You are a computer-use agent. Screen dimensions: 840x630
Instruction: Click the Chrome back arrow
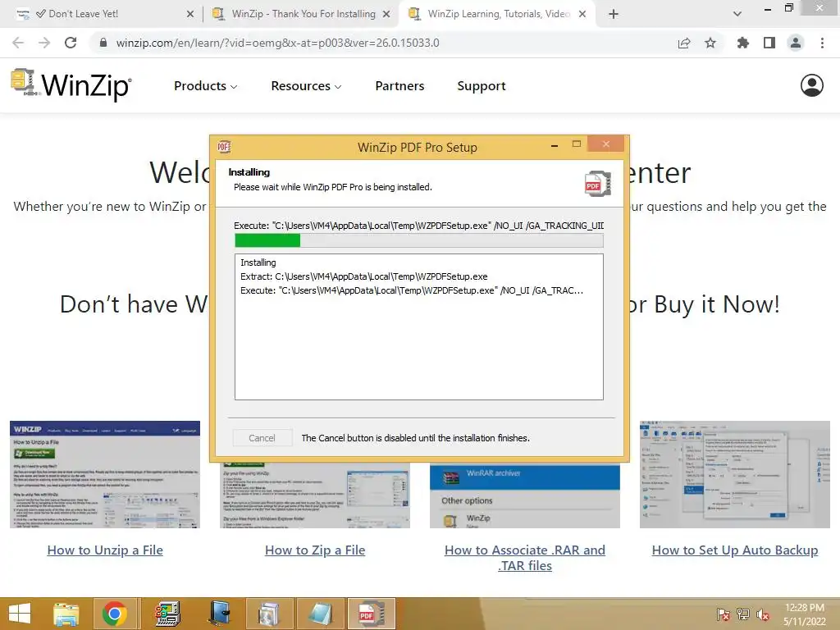(x=18, y=43)
